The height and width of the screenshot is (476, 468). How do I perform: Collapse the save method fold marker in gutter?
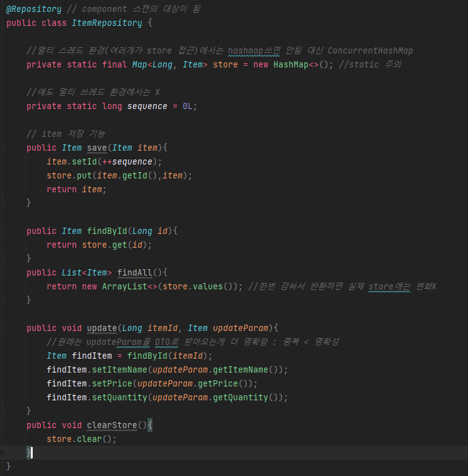point(3,148)
